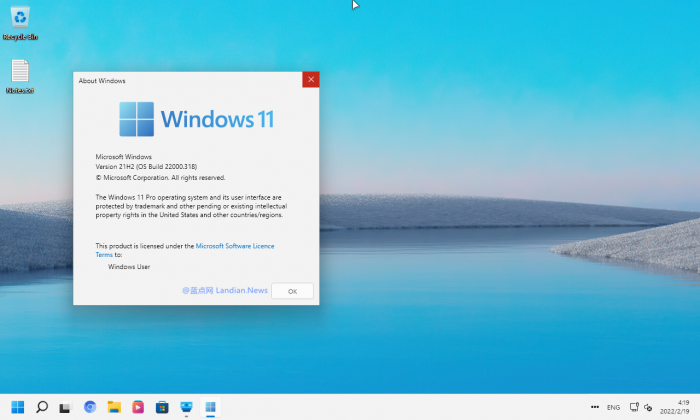Open the network status tray icon
The image size is (700, 420).
634,407
